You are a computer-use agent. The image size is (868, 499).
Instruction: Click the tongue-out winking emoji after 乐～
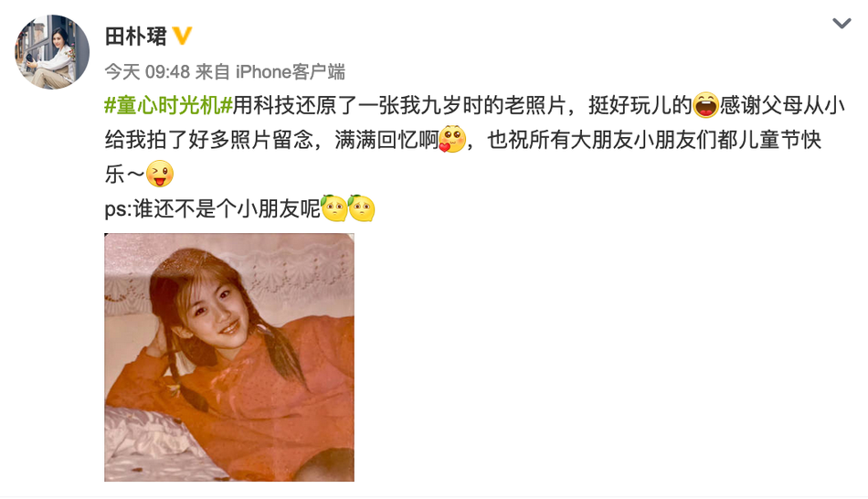[x=160, y=174]
